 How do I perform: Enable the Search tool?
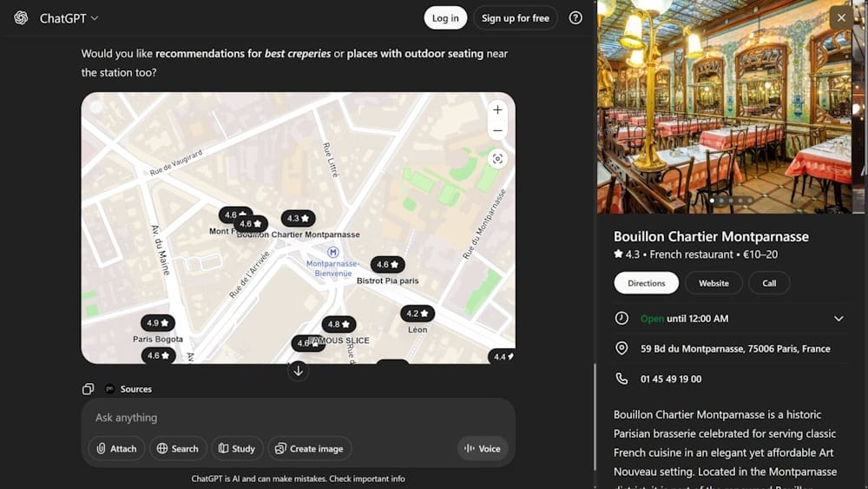(x=178, y=448)
